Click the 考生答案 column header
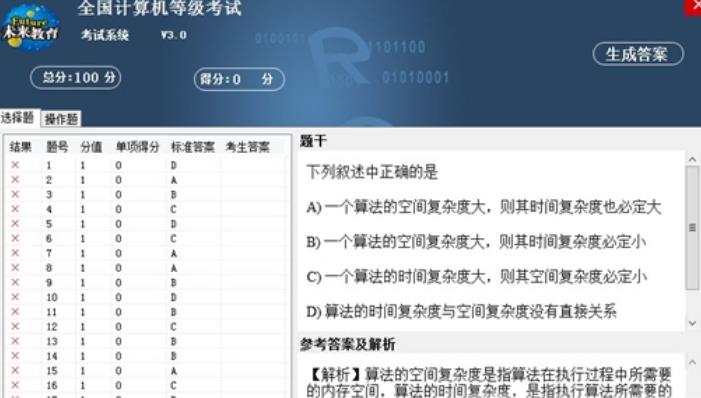Image resolution: width=701 pixels, height=398 pixels. (248, 147)
